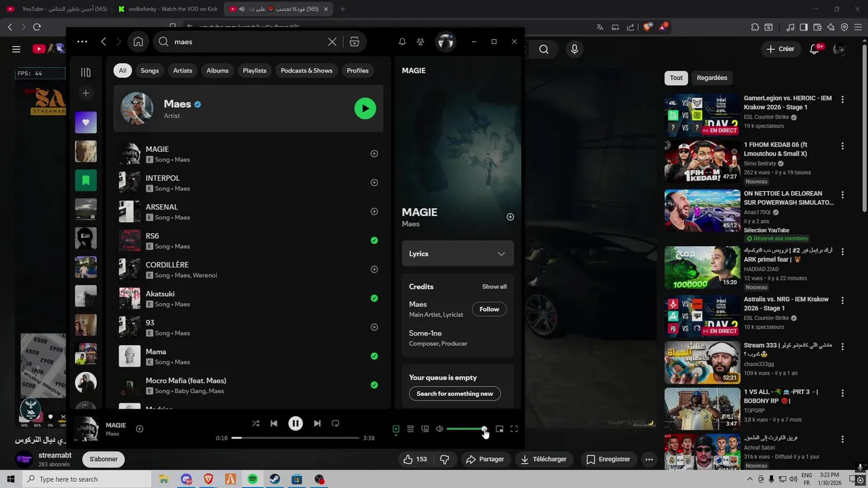Image resolution: width=868 pixels, height=488 pixels.
Task: Seek on the Spotify track progress bar
Action: pyautogui.click(x=296, y=438)
